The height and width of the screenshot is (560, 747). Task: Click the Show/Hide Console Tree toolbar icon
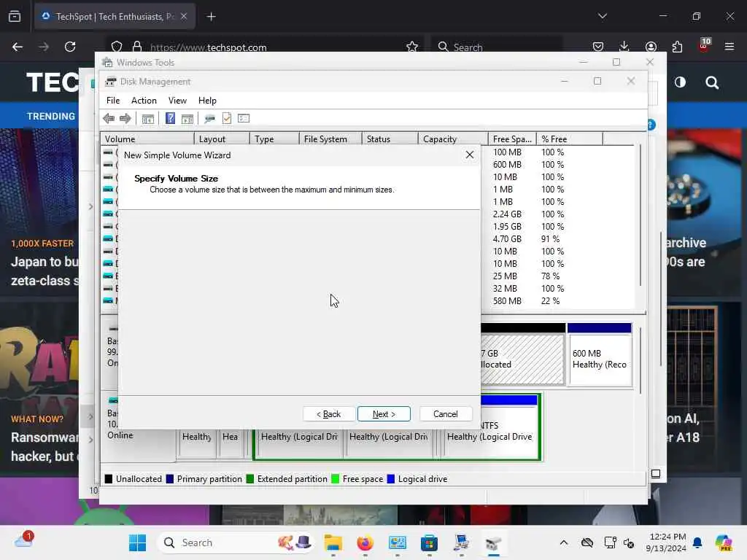[148, 119]
